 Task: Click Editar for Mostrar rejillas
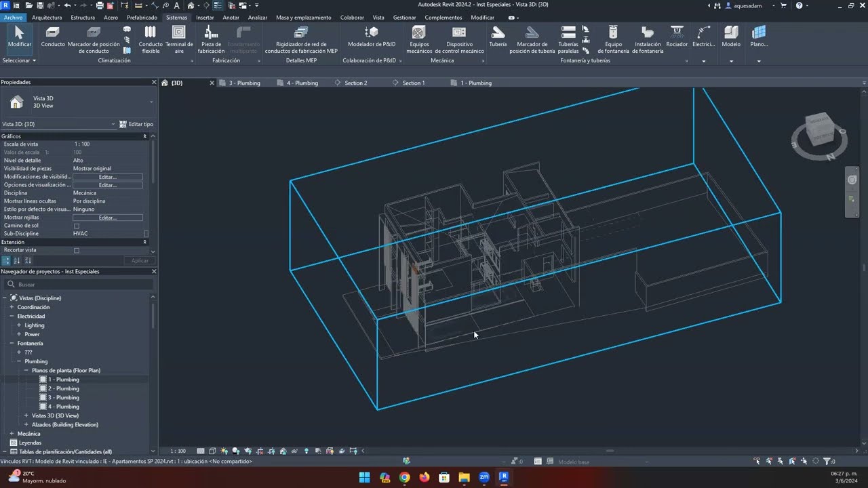108,218
